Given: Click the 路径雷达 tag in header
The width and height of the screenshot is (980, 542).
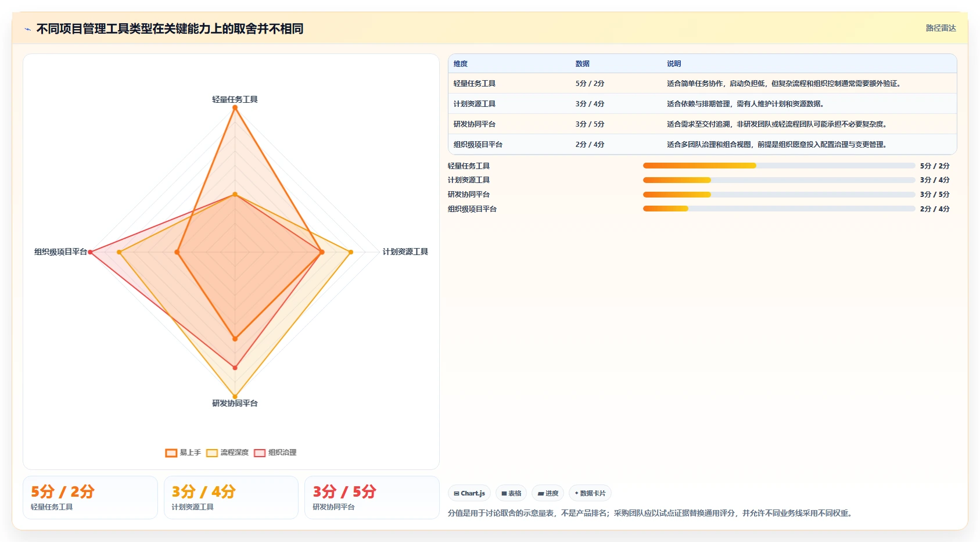Looking at the screenshot, I should coord(941,28).
